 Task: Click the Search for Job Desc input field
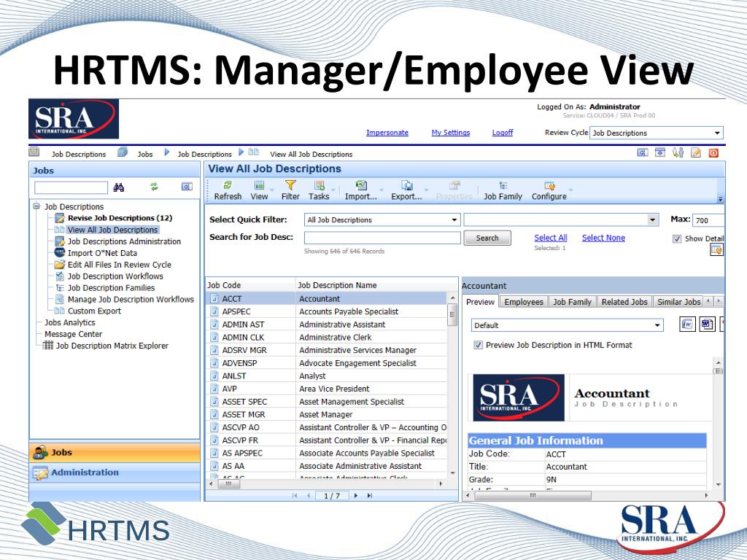pos(382,238)
